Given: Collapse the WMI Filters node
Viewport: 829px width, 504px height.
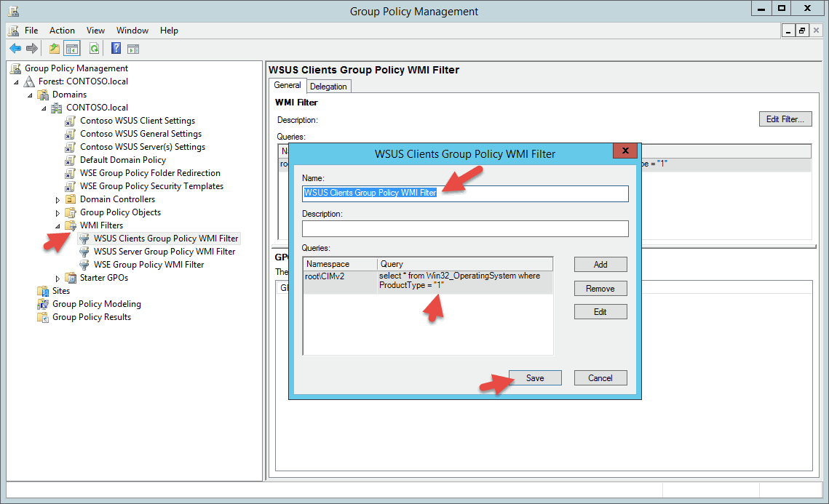Looking at the screenshot, I should pyautogui.click(x=57, y=226).
